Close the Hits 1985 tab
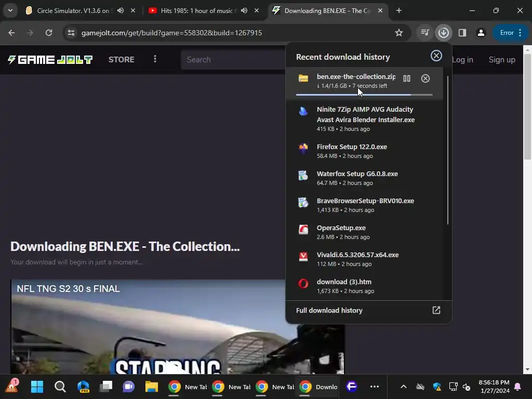The width and height of the screenshot is (532, 399). pyautogui.click(x=257, y=10)
